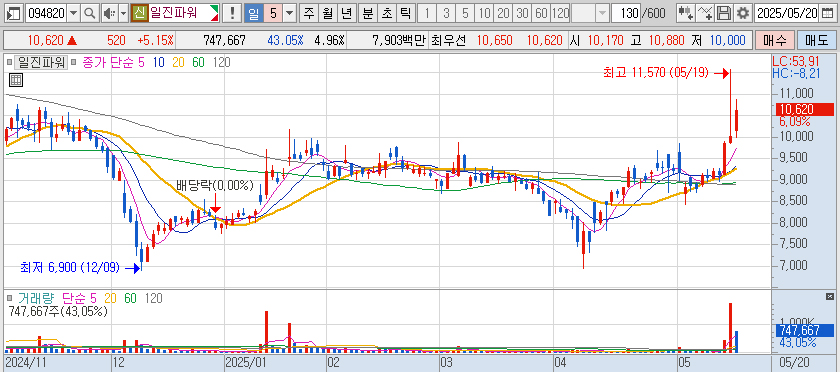Click the current price tag 10,620 on axis
The width and height of the screenshot is (840, 372).
pos(805,109)
